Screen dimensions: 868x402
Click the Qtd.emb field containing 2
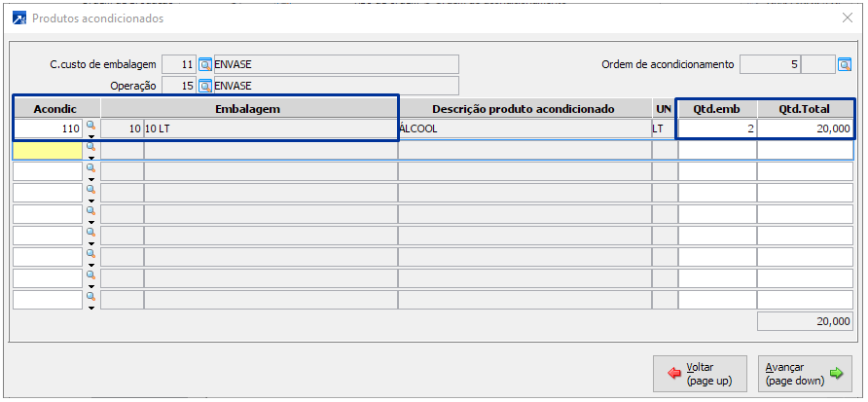(717, 128)
